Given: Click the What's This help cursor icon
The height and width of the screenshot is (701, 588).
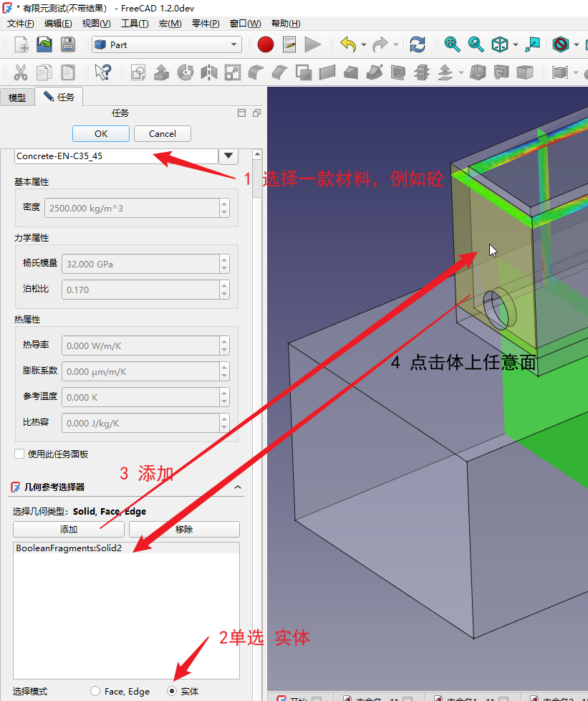Looking at the screenshot, I should point(103,72).
